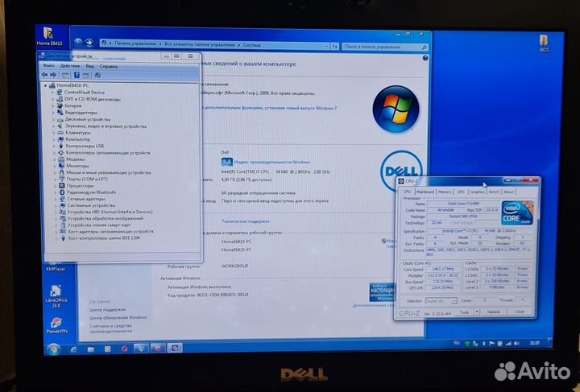Open the Файл menu in Device Manager
580x392 pixels.
[x=48, y=65]
